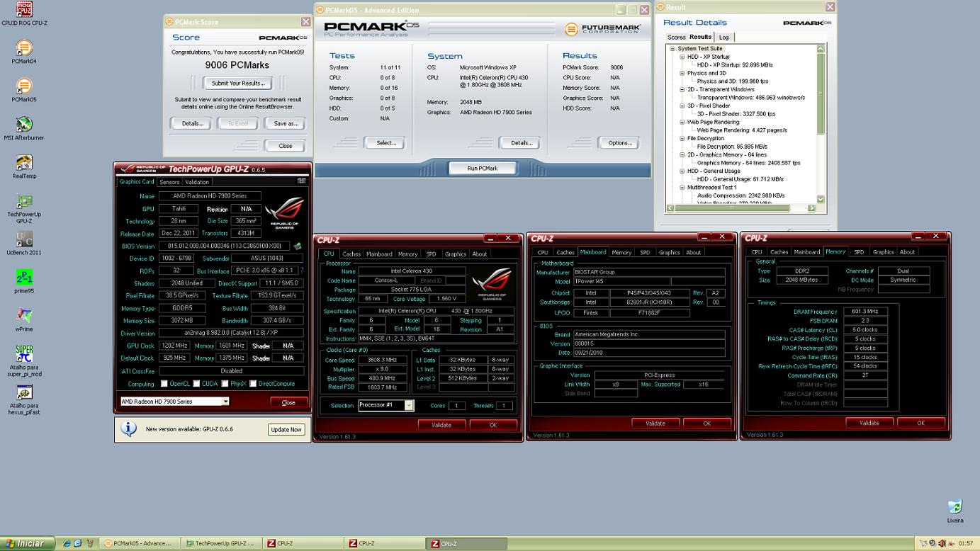The height and width of the screenshot is (551, 980).
Task: Click the Update Now button
Action: coord(286,429)
